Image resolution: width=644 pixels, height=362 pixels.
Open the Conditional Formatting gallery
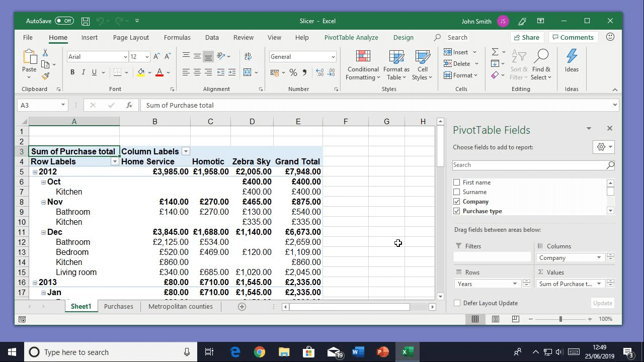(362, 64)
